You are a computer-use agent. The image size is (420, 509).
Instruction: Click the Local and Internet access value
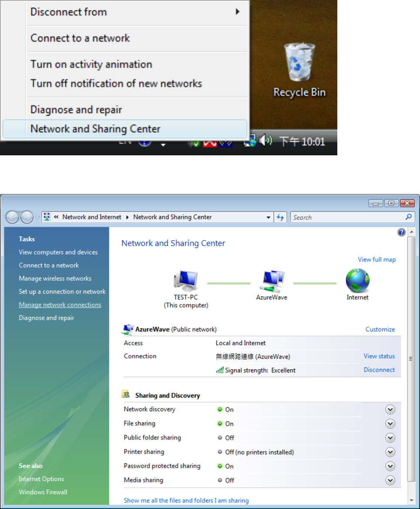[x=240, y=343]
